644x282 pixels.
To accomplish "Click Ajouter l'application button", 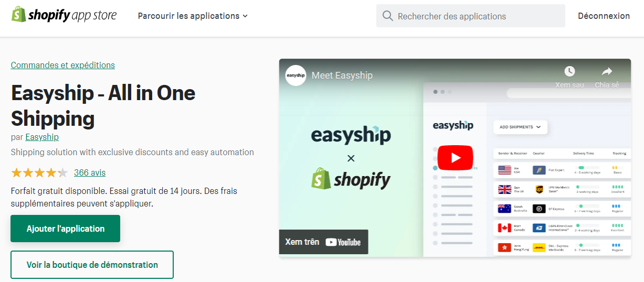I will coord(66,229).
